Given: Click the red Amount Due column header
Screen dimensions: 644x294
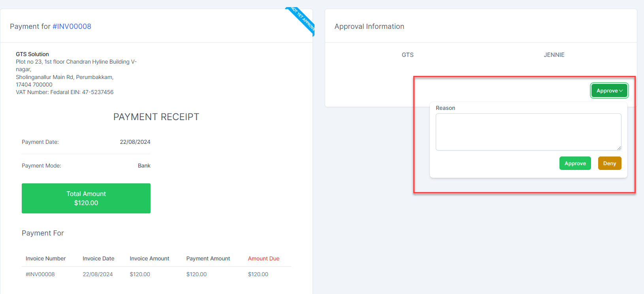Looking at the screenshot, I should (264, 258).
